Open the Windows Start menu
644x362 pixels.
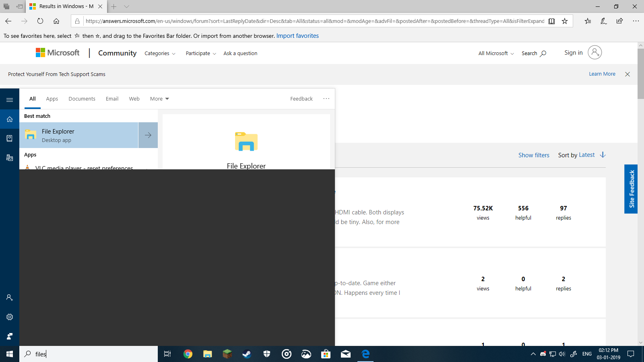tap(10, 354)
